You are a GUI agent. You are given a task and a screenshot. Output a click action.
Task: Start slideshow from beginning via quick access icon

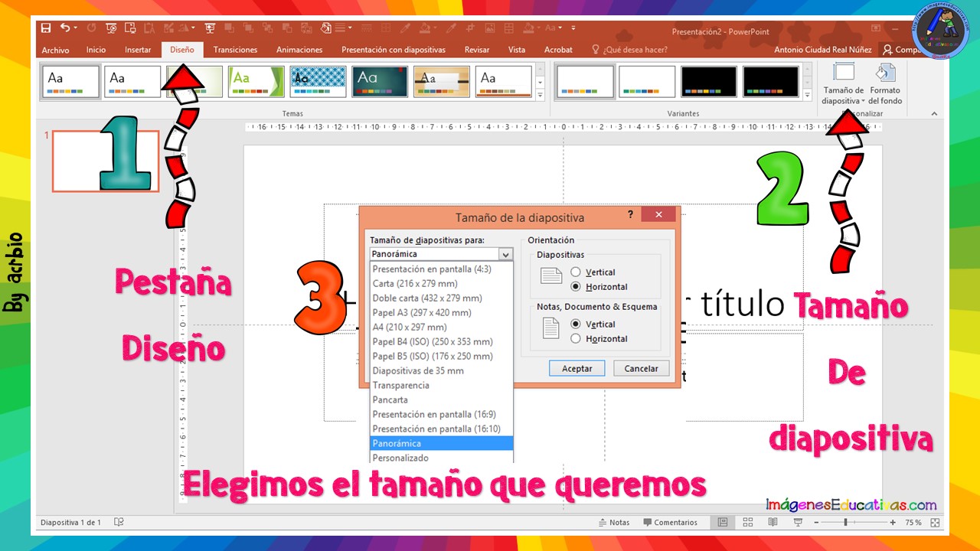[111, 28]
